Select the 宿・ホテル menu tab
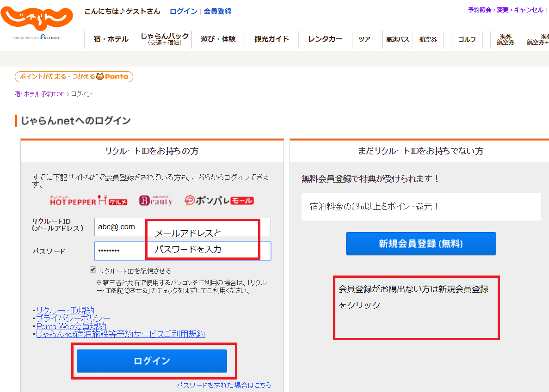The height and width of the screenshot is (392, 549). click(x=111, y=39)
